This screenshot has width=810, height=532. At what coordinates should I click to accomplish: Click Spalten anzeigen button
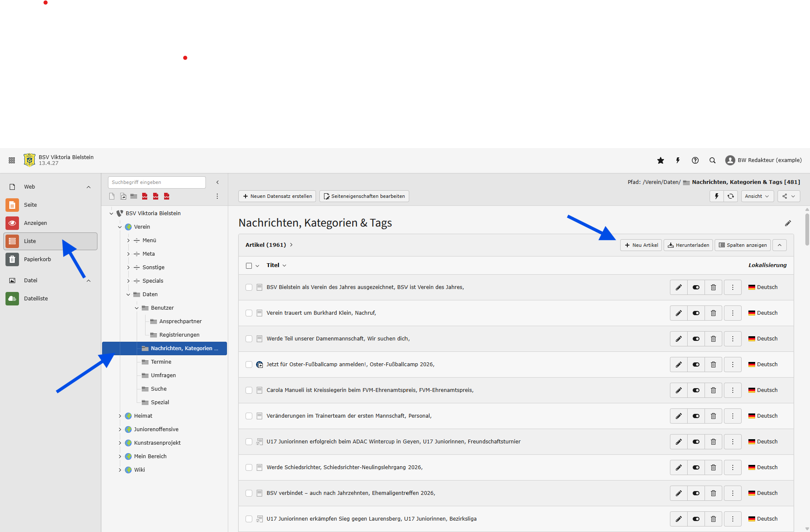click(742, 245)
